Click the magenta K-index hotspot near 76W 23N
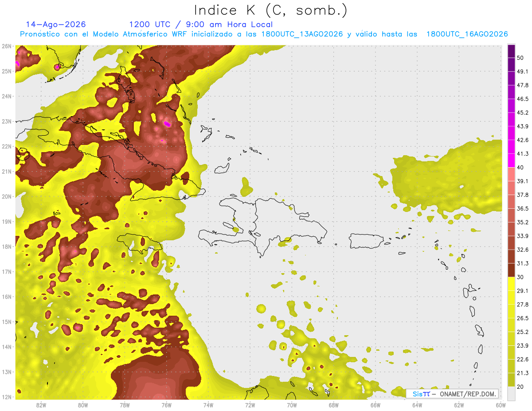Viewport: 532px width, 411px height. click(x=167, y=124)
